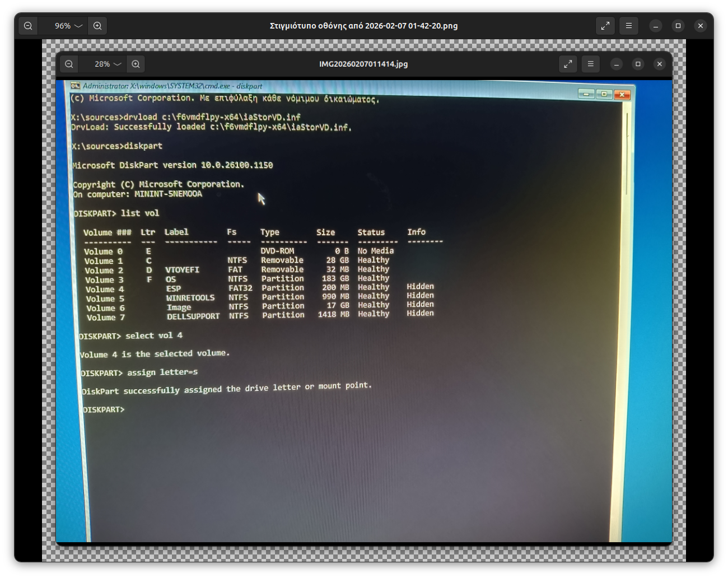Maximize the outer screenshot viewer window

coord(678,26)
